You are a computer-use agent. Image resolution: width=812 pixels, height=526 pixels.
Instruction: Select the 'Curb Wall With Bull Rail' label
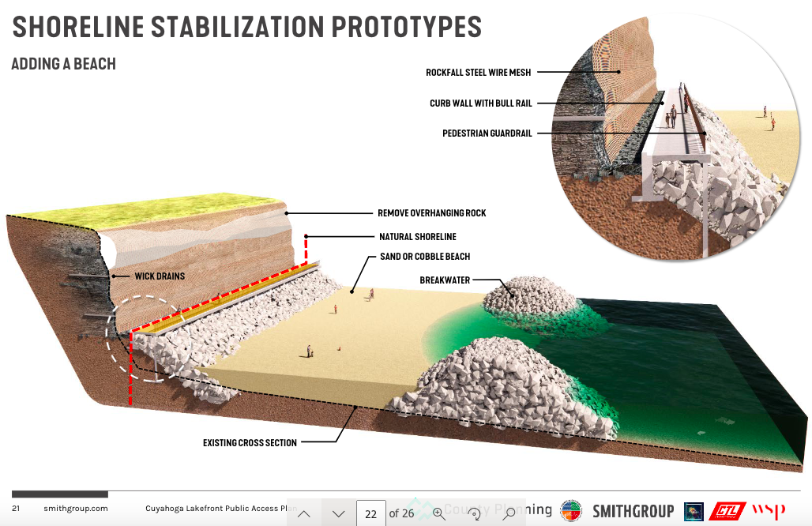[x=480, y=103]
